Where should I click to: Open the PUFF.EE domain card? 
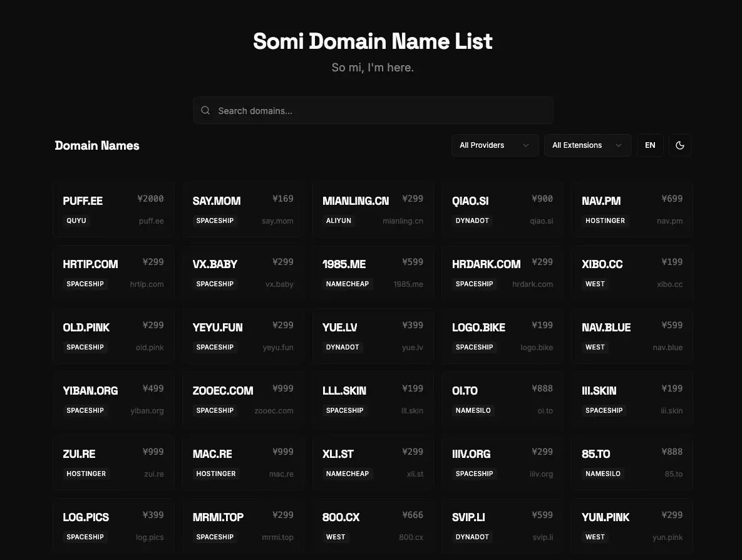pos(113,210)
